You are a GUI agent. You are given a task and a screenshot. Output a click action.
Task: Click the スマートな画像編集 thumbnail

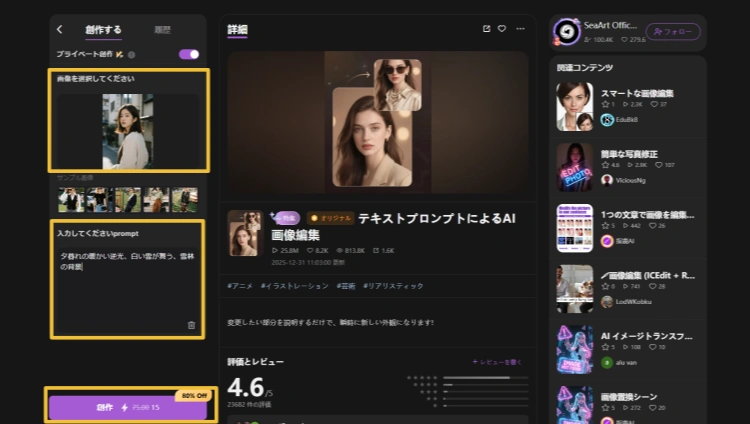point(574,107)
